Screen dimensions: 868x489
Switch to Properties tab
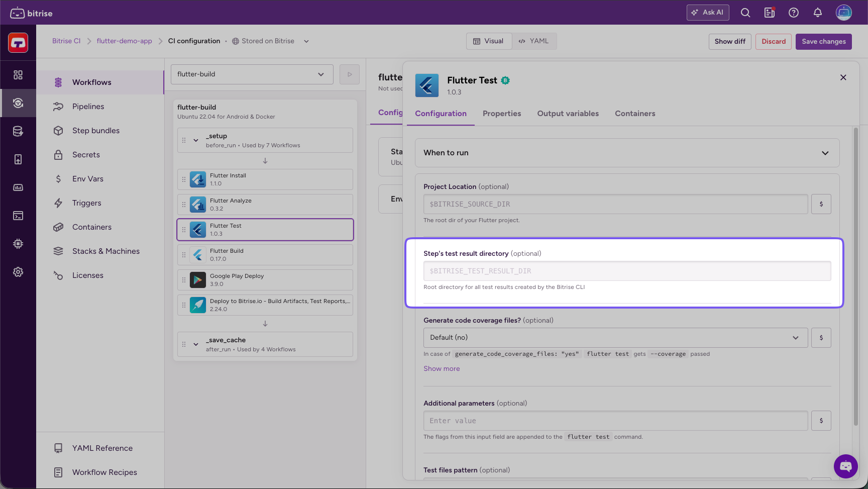coord(502,114)
